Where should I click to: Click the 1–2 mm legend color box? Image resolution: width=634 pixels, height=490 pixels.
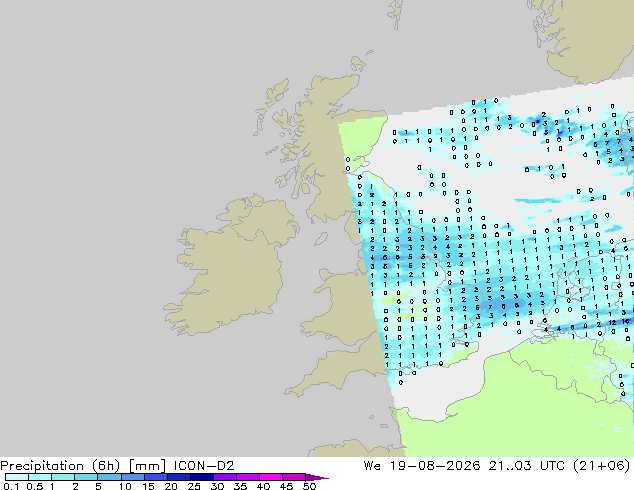tap(63, 477)
